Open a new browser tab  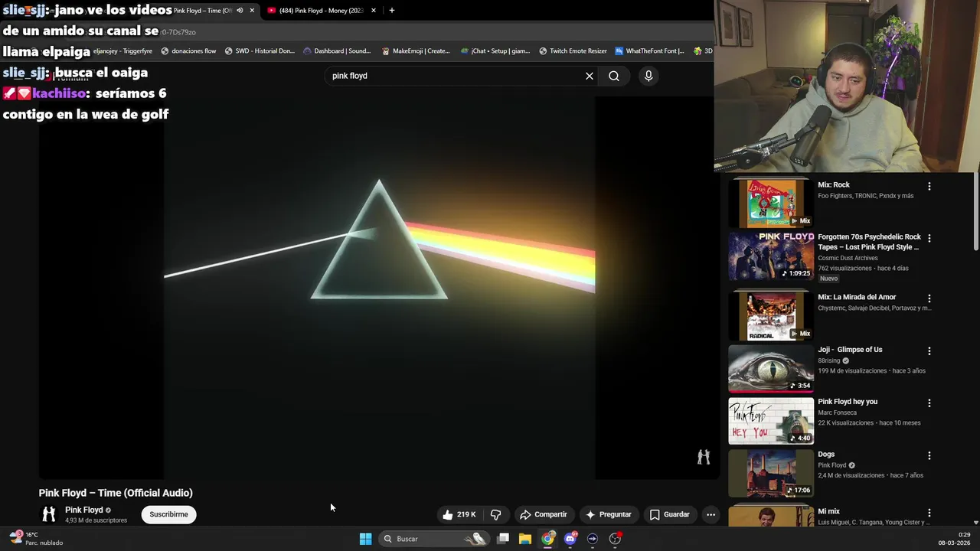click(392, 11)
